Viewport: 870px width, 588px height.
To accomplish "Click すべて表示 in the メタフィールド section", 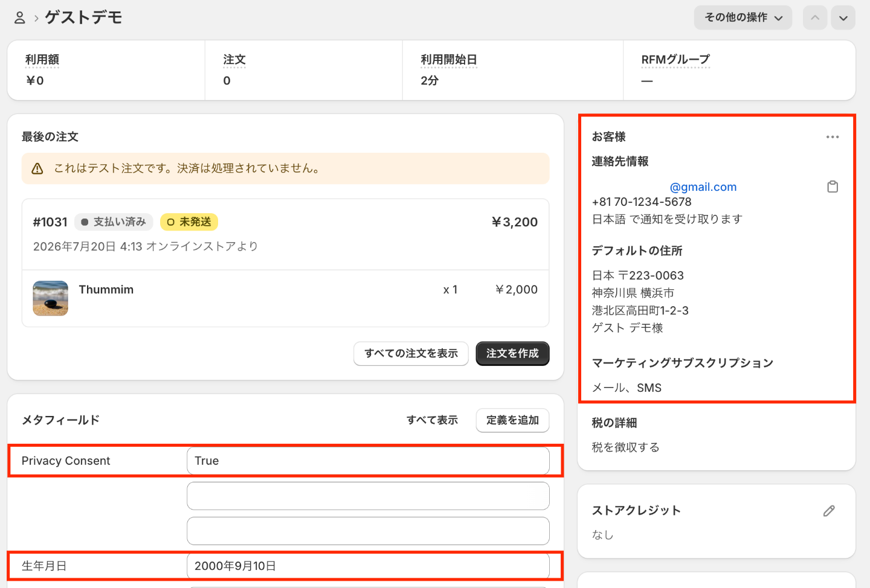I will (x=432, y=420).
